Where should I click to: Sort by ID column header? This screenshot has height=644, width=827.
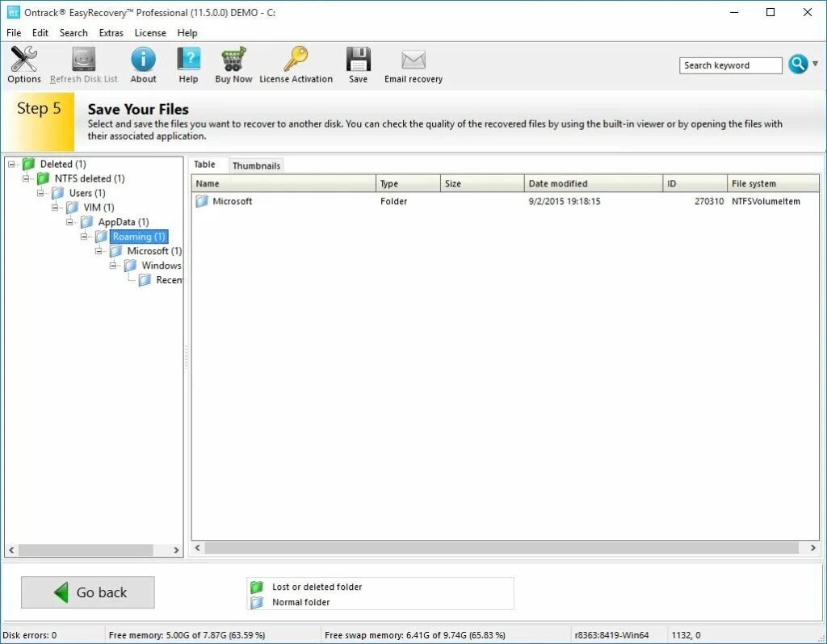point(695,183)
